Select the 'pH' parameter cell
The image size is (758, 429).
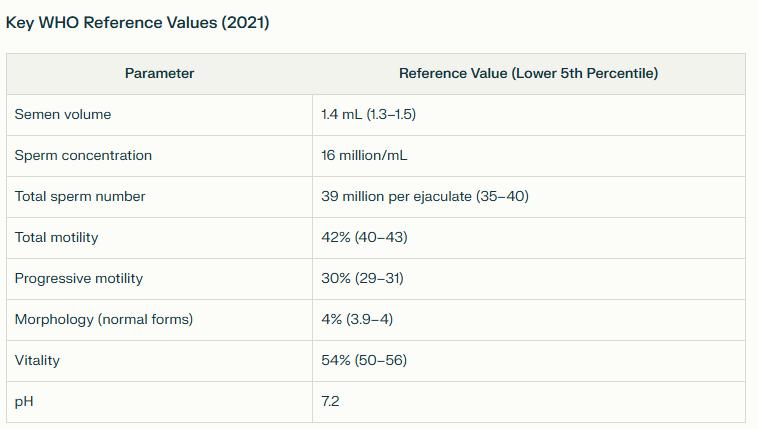24,401
